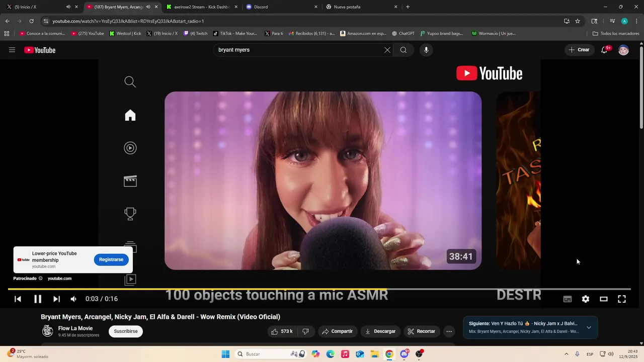Switch to theater mode
This screenshot has height=362, width=644.
point(604,299)
